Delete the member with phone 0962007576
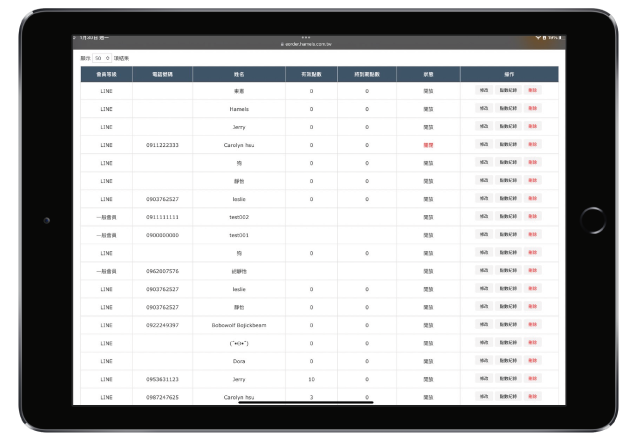The width and height of the screenshot is (637, 441). tap(533, 270)
